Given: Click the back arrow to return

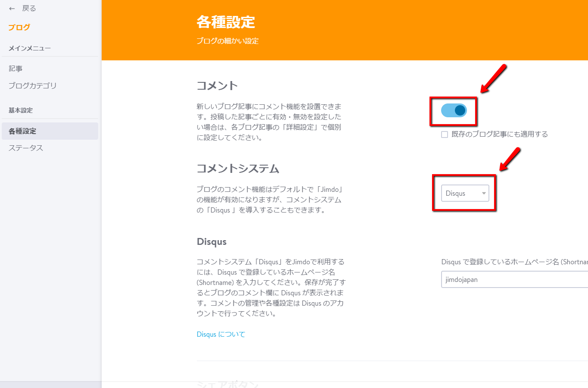Looking at the screenshot, I should 12,8.
